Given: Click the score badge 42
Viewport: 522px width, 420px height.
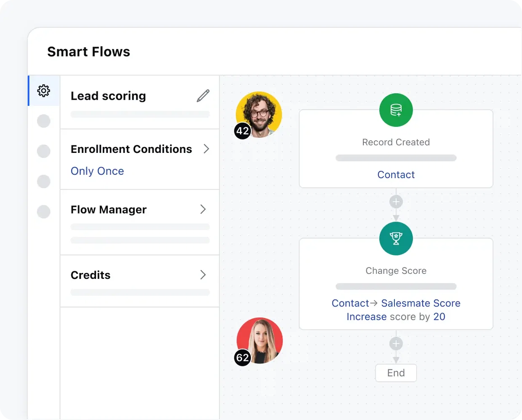Looking at the screenshot, I should pos(242,131).
